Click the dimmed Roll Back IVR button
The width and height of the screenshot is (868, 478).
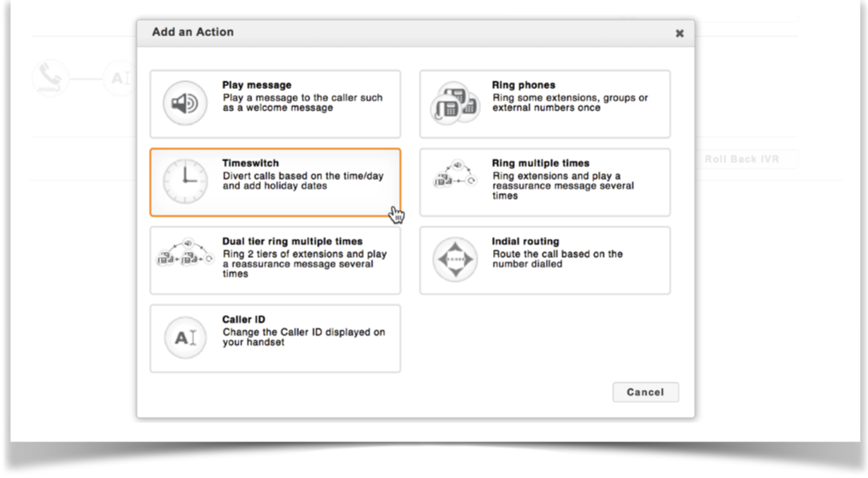742,159
